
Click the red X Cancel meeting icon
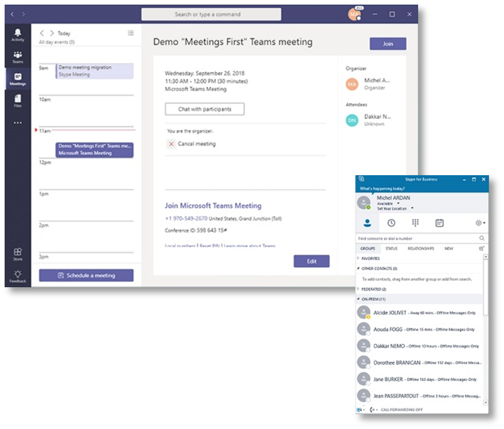(x=171, y=144)
